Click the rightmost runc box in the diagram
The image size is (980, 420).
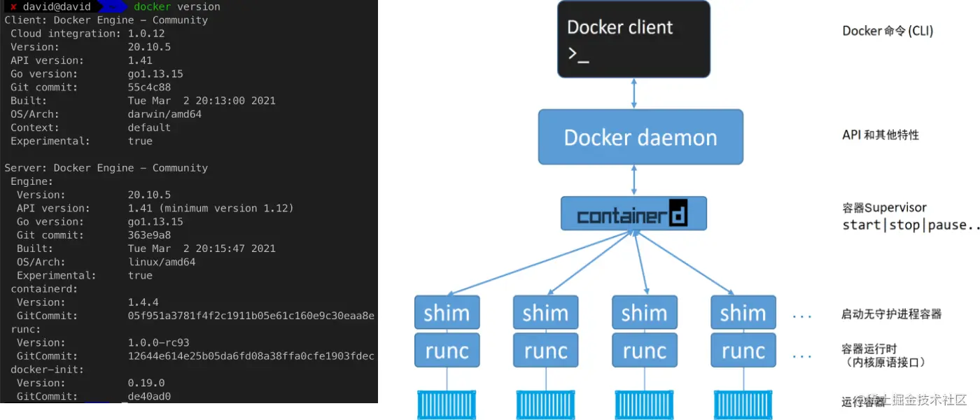click(x=743, y=350)
